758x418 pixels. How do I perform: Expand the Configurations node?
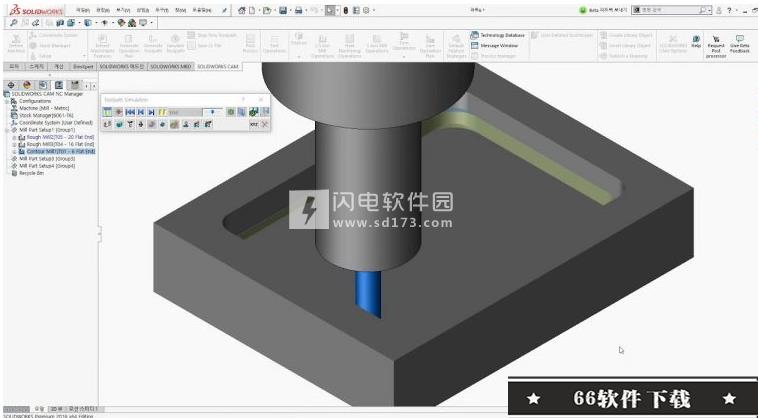(7, 101)
